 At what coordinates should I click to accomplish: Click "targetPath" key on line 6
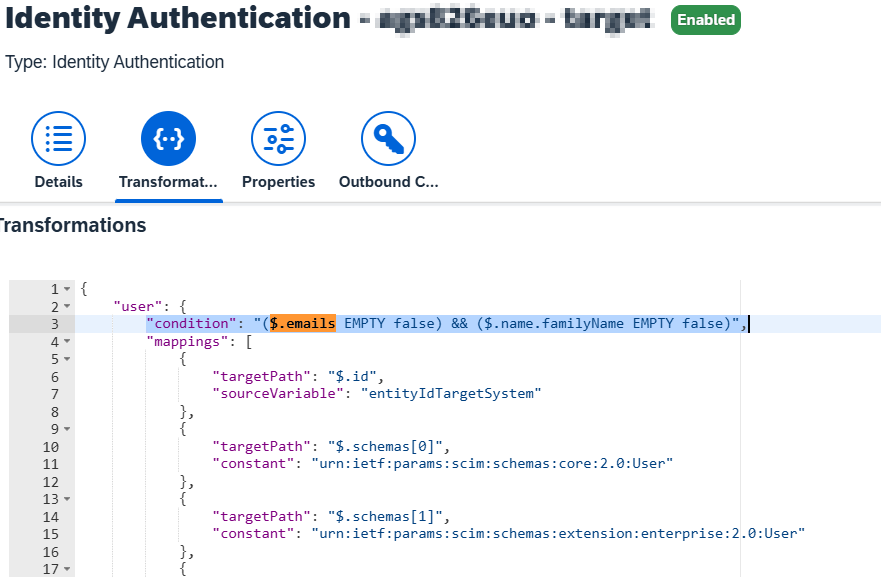tap(261, 376)
